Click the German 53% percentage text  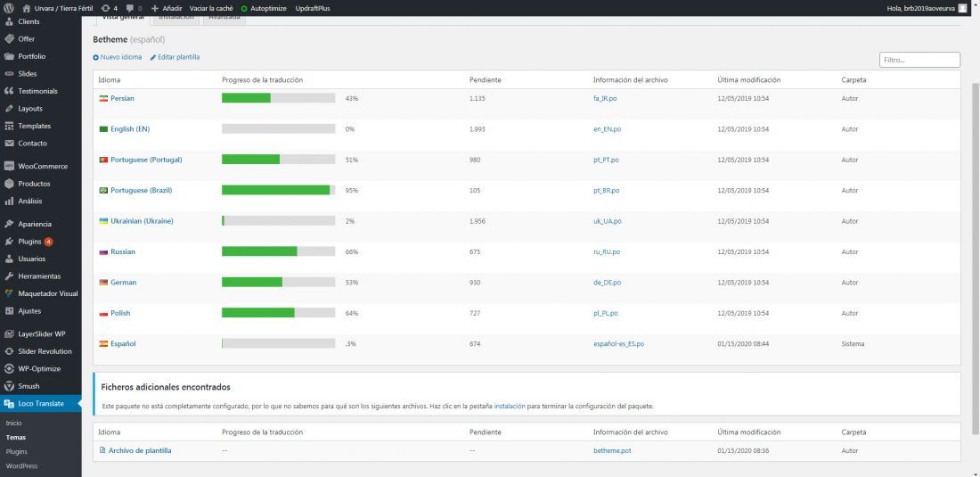pyautogui.click(x=351, y=283)
